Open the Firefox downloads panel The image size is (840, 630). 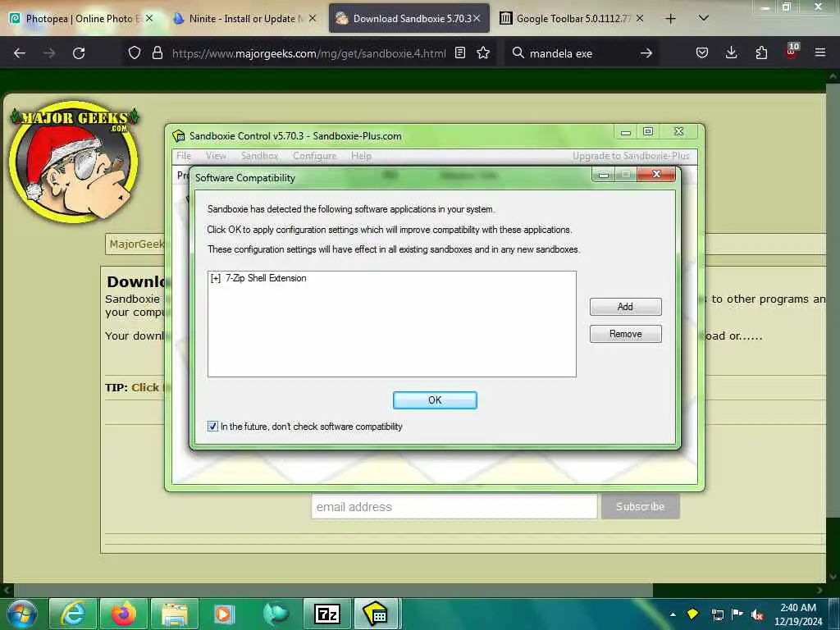pos(731,53)
